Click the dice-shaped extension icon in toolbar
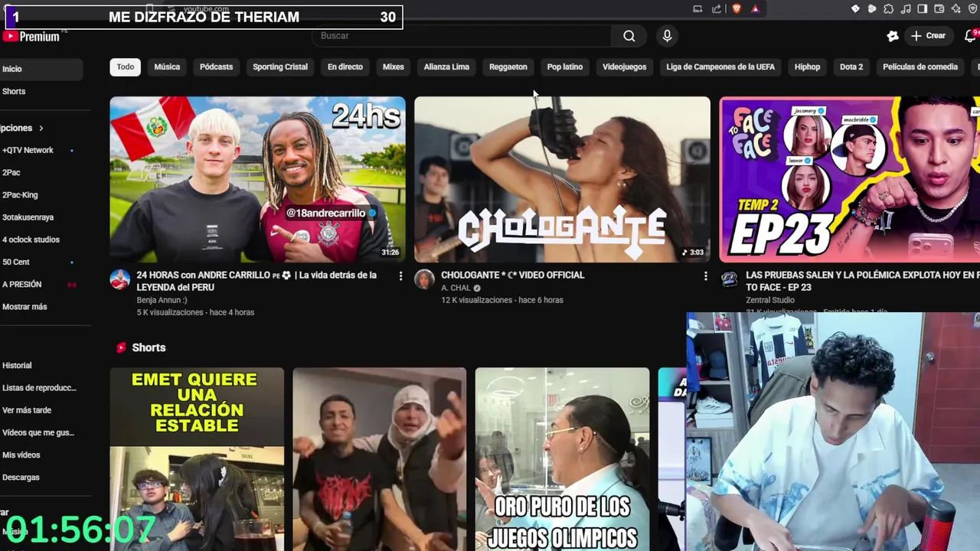980x551 pixels. tap(855, 8)
